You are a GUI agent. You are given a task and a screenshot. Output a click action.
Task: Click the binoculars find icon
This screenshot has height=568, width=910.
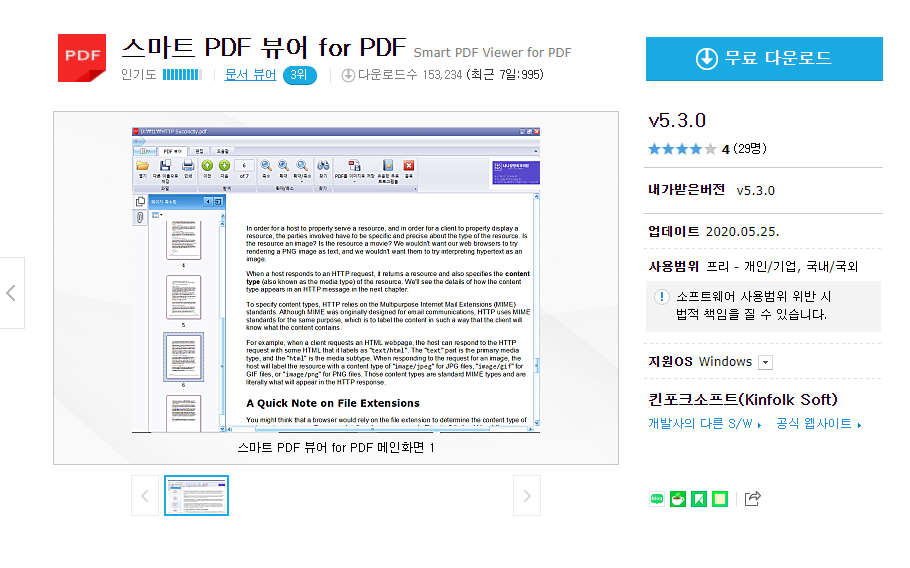323,166
